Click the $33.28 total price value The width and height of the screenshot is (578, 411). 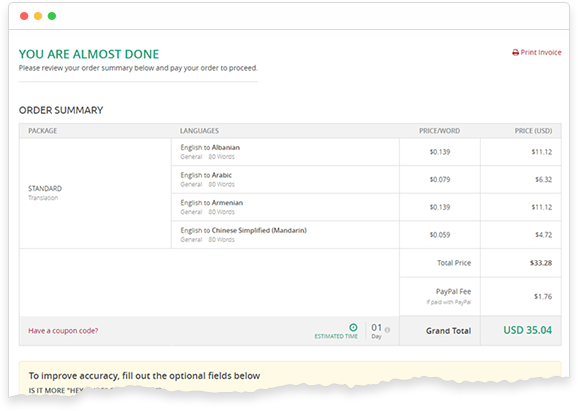pyautogui.click(x=541, y=263)
